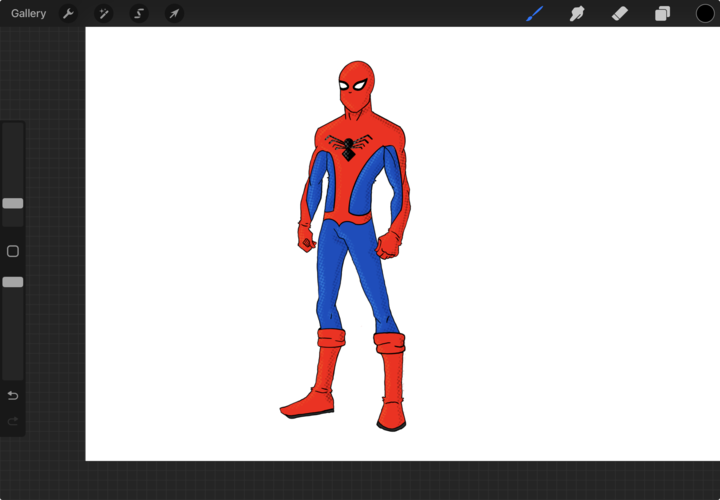The image size is (720, 500).
Task: Select the Brush tool
Action: point(534,14)
